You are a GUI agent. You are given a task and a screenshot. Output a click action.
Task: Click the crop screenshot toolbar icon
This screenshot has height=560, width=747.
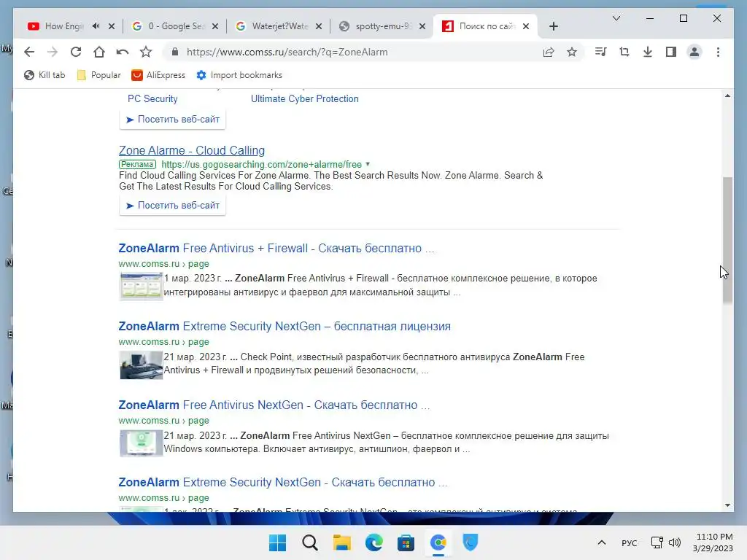click(624, 52)
